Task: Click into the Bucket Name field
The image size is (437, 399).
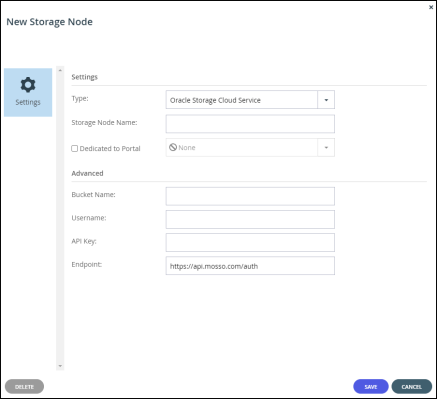Action: [x=250, y=196]
